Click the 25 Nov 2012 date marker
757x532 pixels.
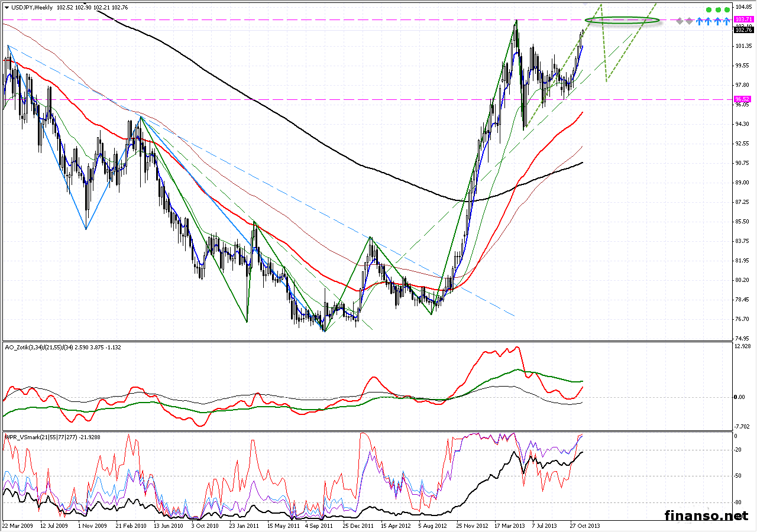point(471,525)
